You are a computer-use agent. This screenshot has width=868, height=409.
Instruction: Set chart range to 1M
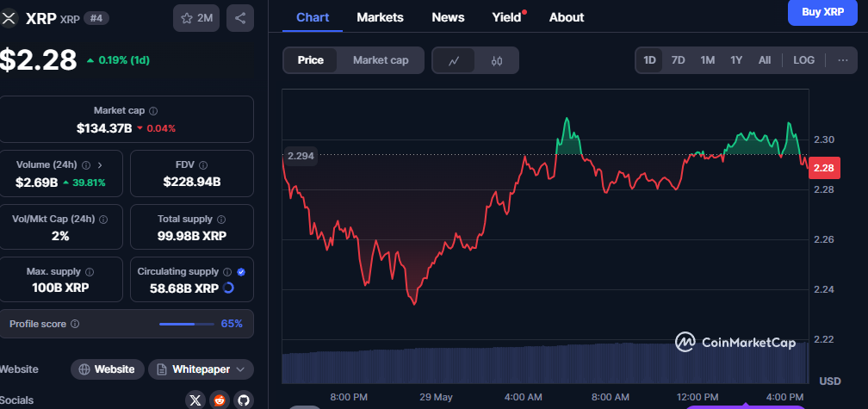(x=708, y=60)
